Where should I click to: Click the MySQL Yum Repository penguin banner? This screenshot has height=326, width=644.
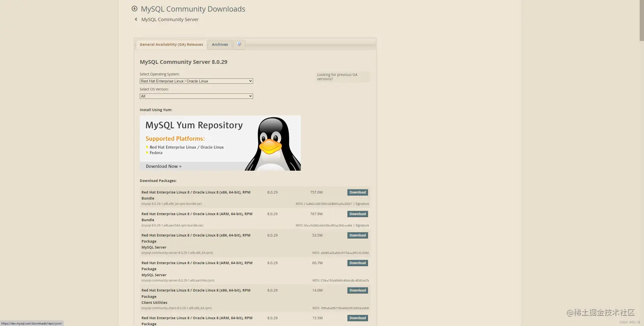[220, 143]
